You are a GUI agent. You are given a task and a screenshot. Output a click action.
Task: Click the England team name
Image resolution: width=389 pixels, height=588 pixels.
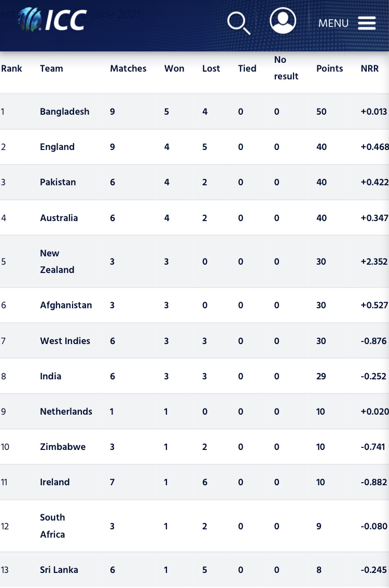tap(57, 147)
